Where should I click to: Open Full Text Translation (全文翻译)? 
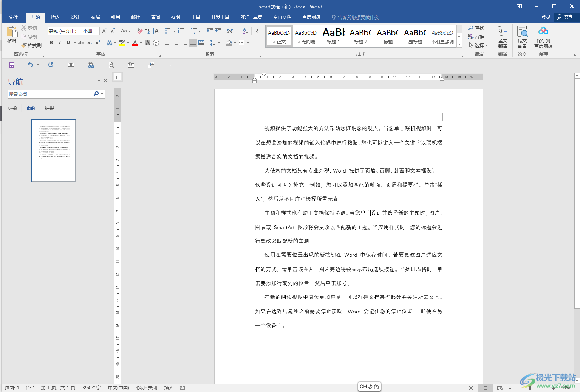[503, 37]
